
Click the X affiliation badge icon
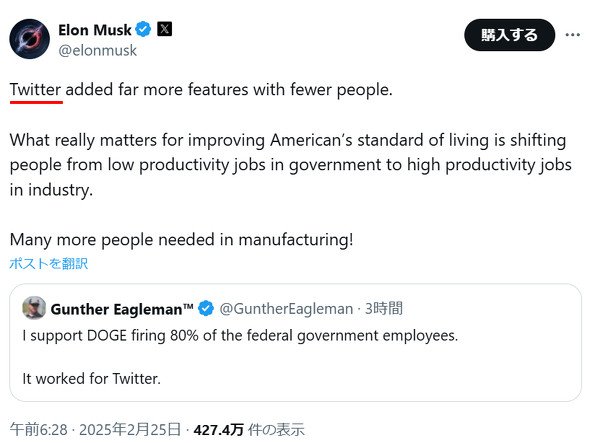[x=164, y=29]
